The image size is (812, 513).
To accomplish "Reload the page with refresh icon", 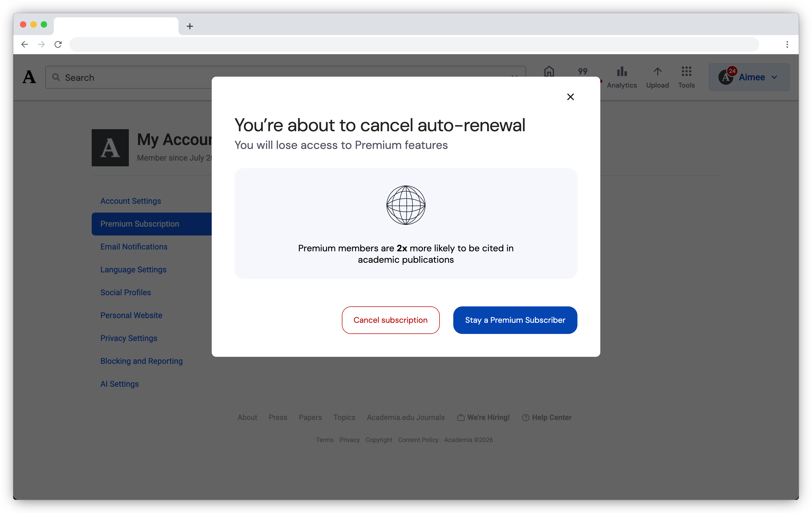I will [58, 44].
